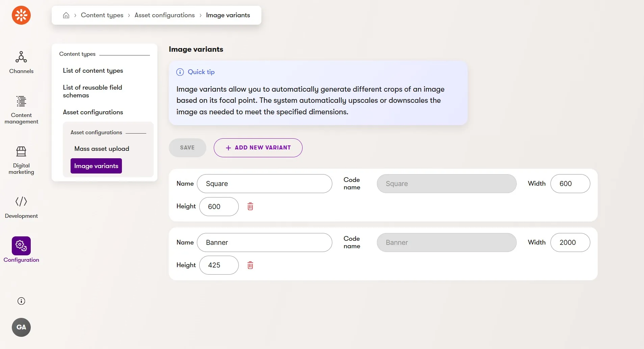Click Add New Variant button
This screenshot has width=644, height=349.
[258, 148]
